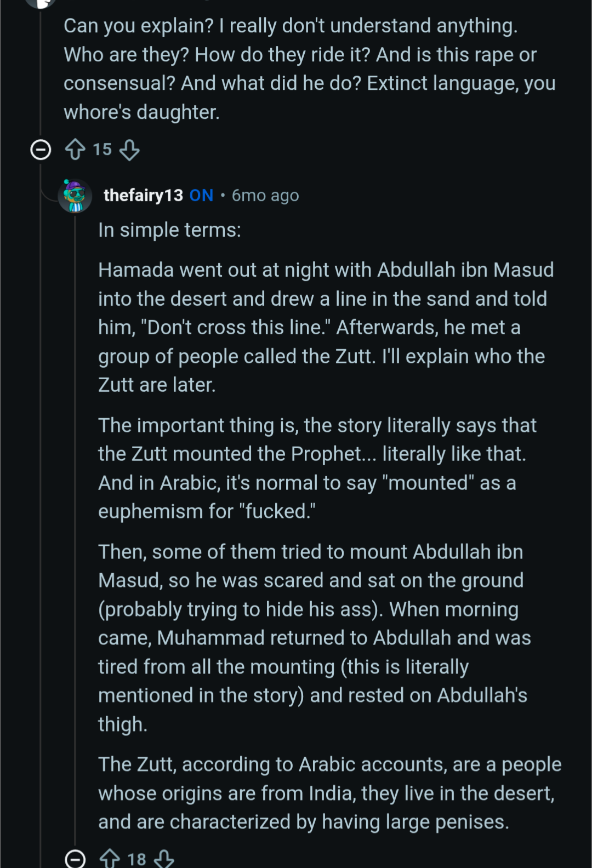This screenshot has width=592, height=868.
Task: Open the thefairy13 username link
Action: click(x=143, y=196)
